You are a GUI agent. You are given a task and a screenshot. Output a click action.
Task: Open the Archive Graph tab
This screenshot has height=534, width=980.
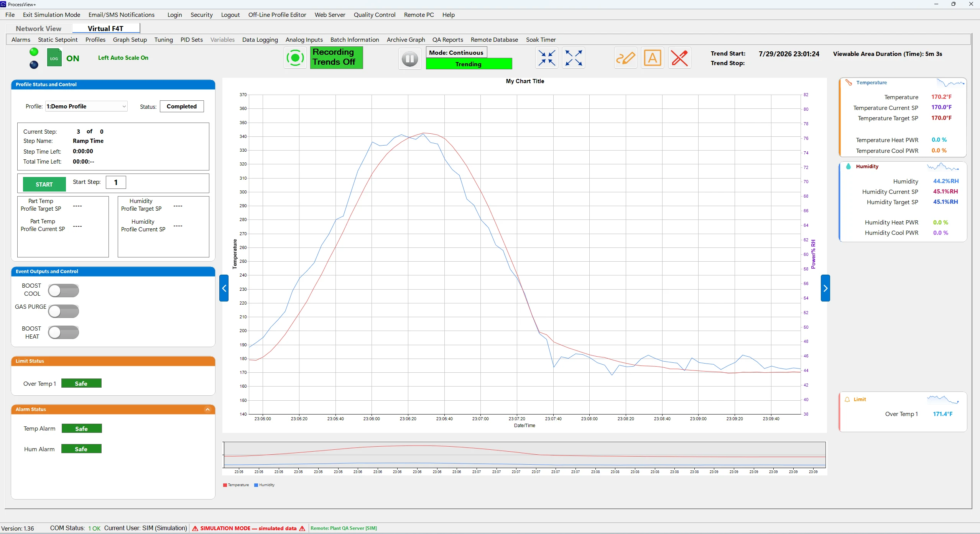(406, 39)
